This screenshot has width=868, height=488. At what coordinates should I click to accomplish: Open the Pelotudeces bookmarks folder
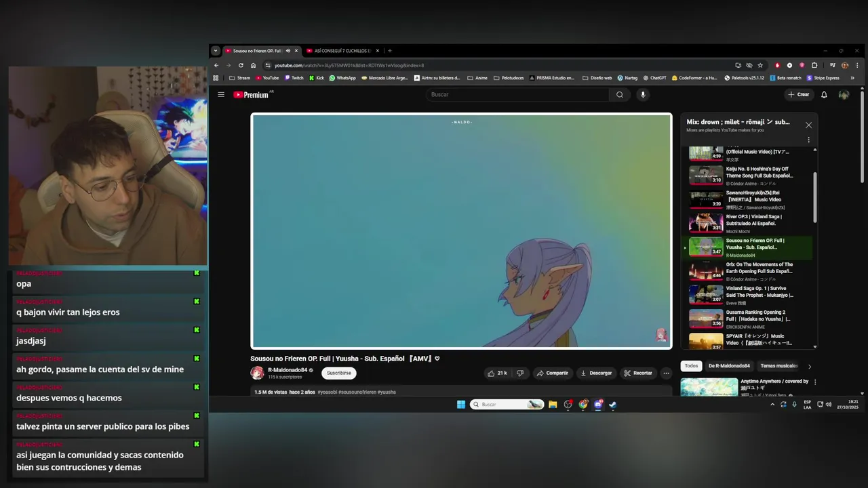click(x=508, y=78)
